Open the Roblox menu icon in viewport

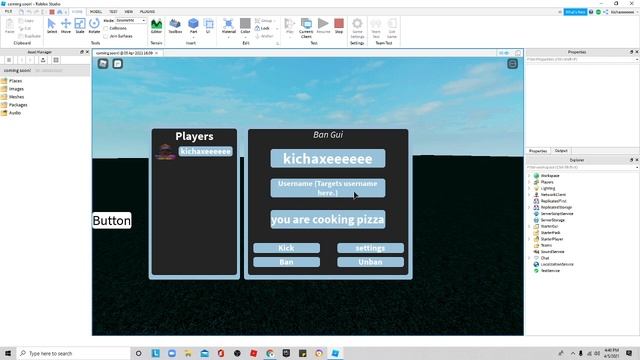coord(103,64)
